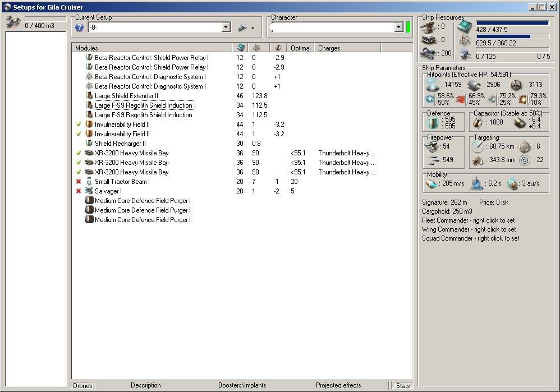Click the CPU chip icon beside 428 / 437.5
This screenshot has height=392, width=560.
coord(465,27)
